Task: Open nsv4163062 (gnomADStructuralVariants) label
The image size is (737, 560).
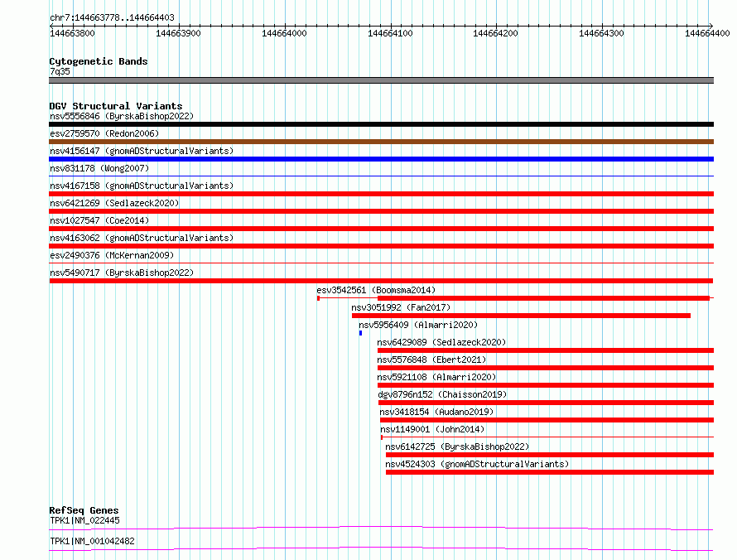Action: coord(142,238)
